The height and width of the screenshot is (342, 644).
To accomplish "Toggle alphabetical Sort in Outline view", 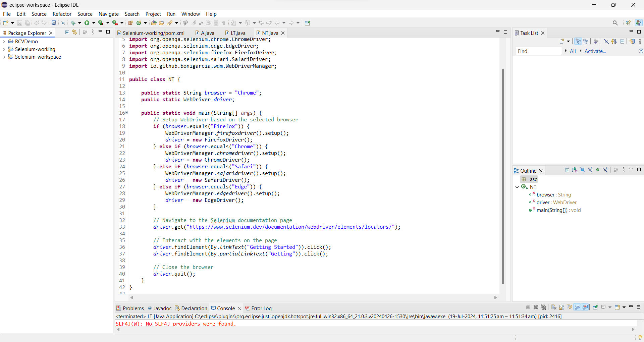I will click(x=575, y=170).
